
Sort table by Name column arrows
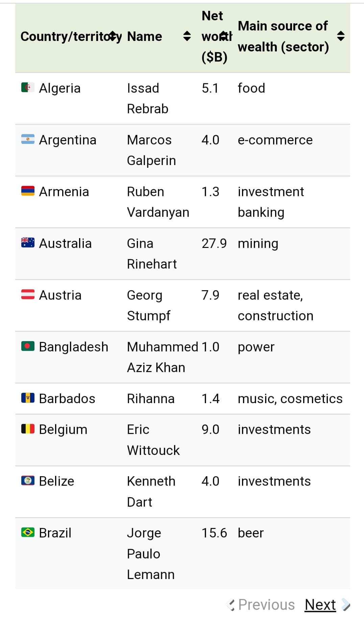click(187, 36)
